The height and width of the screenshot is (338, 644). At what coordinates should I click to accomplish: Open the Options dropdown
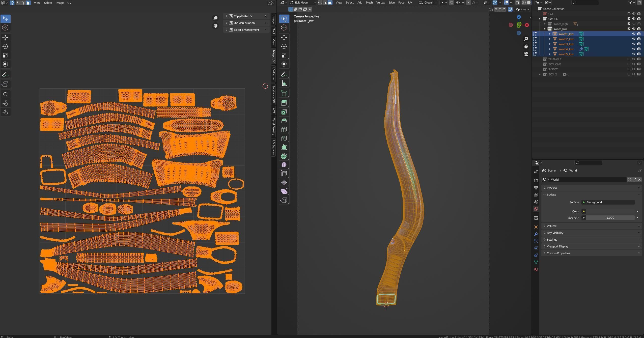(522, 9)
